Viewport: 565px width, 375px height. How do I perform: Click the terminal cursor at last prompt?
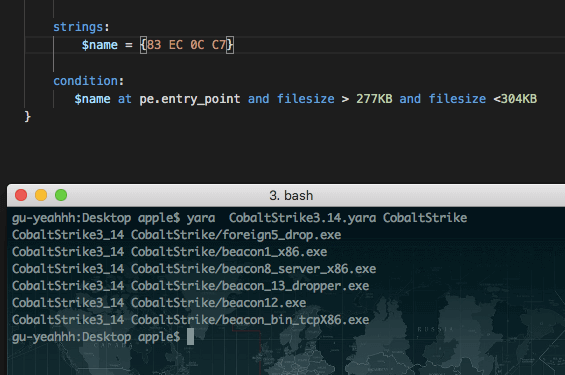[190, 337]
